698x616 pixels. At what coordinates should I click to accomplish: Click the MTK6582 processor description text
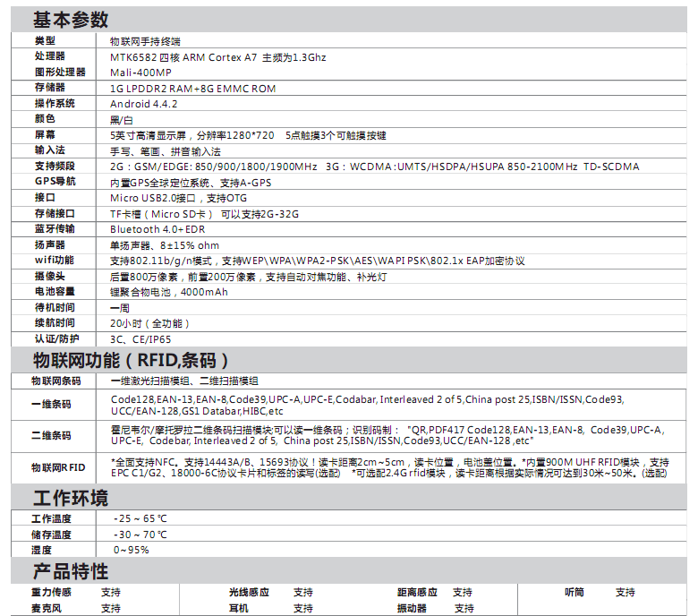pyautogui.click(x=217, y=57)
